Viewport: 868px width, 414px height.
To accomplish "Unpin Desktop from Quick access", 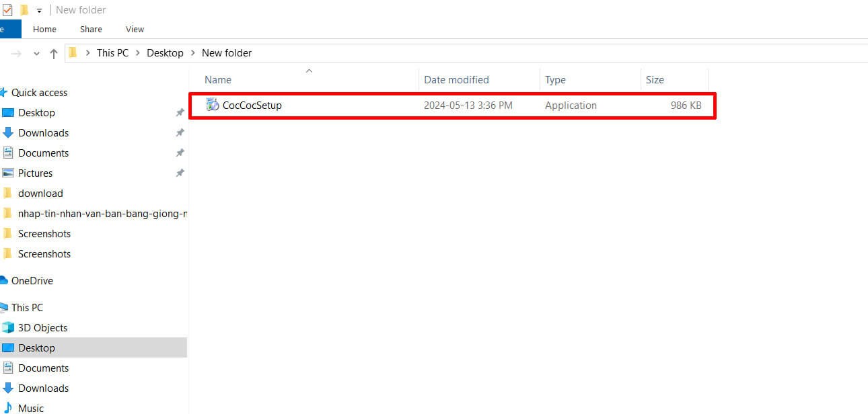I will tap(180, 112).
